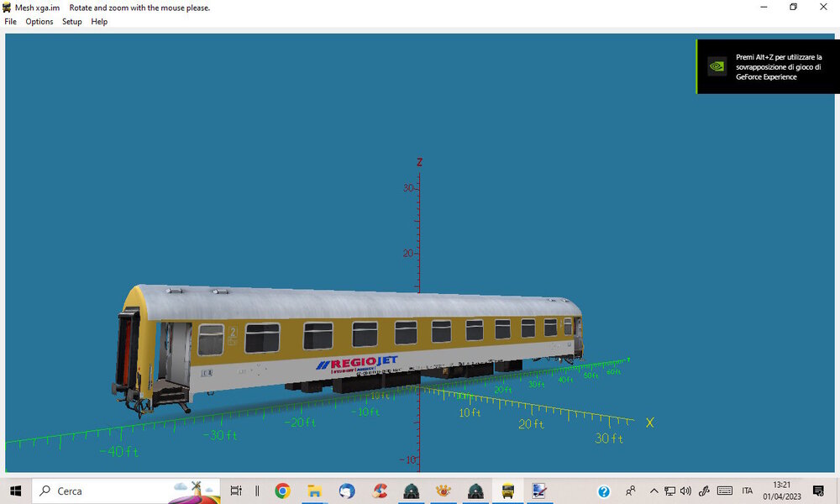Open the File menu
Viewport: 840px width, 504px height.
point(10,22)
